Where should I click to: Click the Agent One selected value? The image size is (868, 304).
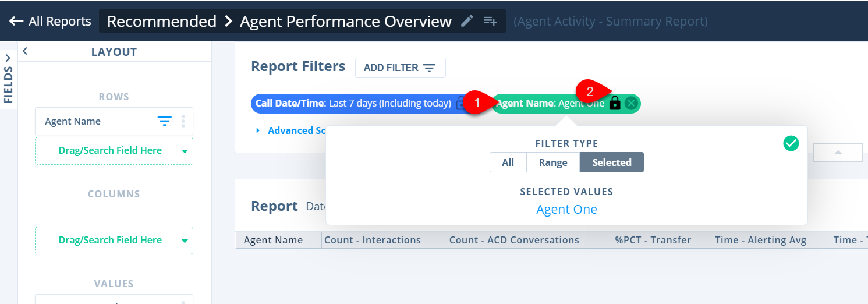point(566,210)
